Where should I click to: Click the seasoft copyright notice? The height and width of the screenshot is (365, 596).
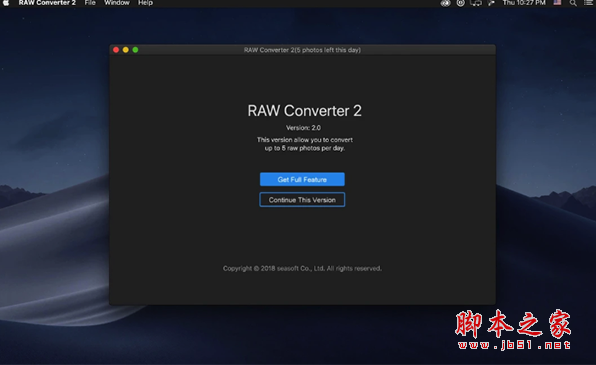302,268
